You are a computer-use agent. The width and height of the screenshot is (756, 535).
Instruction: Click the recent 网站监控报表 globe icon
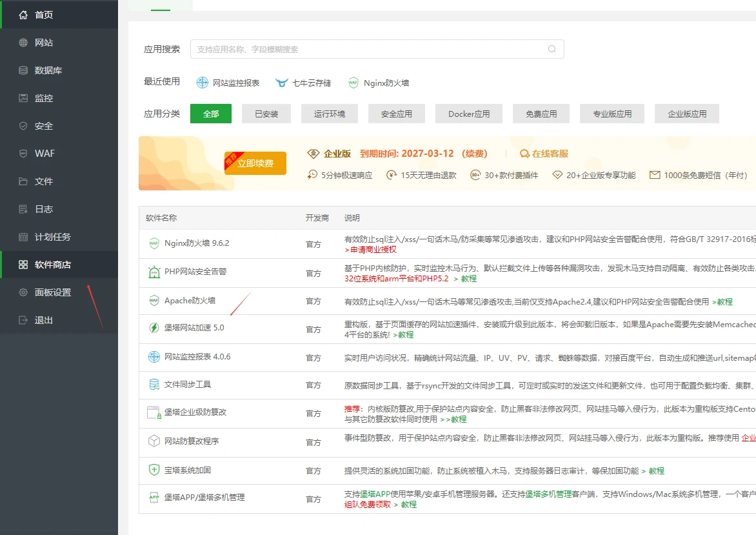point(202,83)
